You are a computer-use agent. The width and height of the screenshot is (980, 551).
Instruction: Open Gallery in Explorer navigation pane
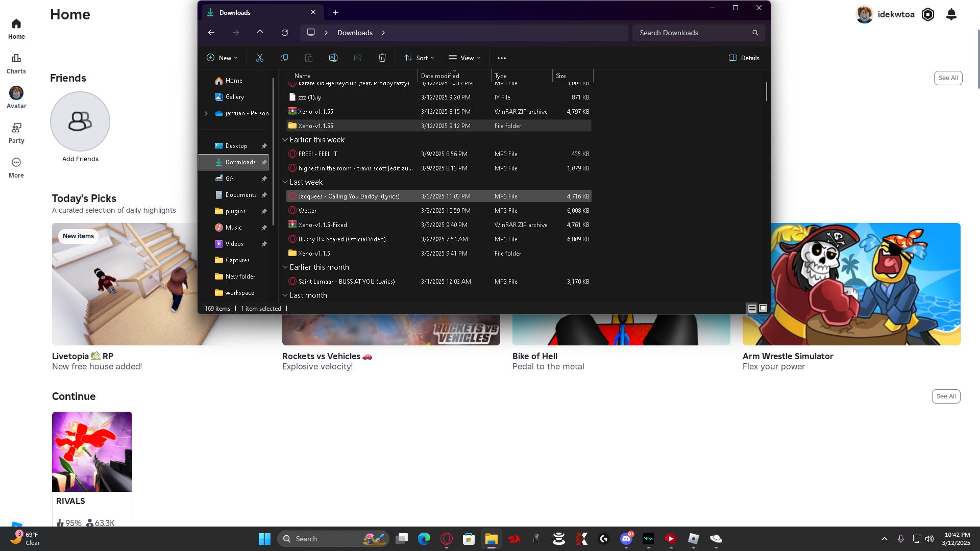tap(234, 97)
